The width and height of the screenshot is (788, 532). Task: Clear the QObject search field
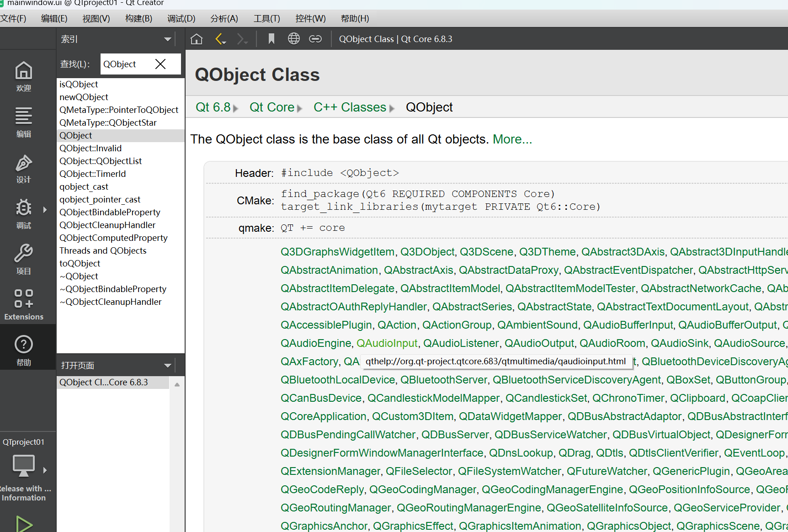(x=160, y=64)
